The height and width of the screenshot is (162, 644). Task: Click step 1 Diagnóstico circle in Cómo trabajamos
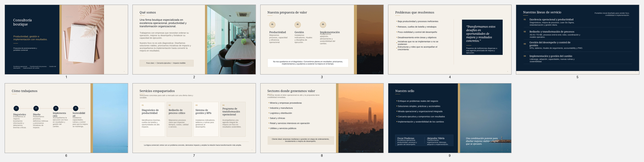pyautogui.click(x=16, y=108)
